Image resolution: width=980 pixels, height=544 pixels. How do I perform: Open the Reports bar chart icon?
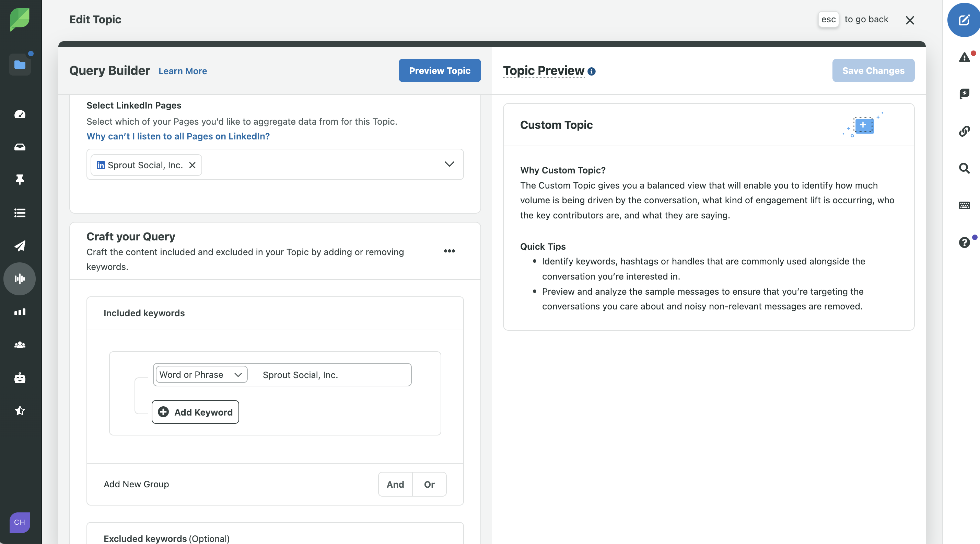pos(20,312)
